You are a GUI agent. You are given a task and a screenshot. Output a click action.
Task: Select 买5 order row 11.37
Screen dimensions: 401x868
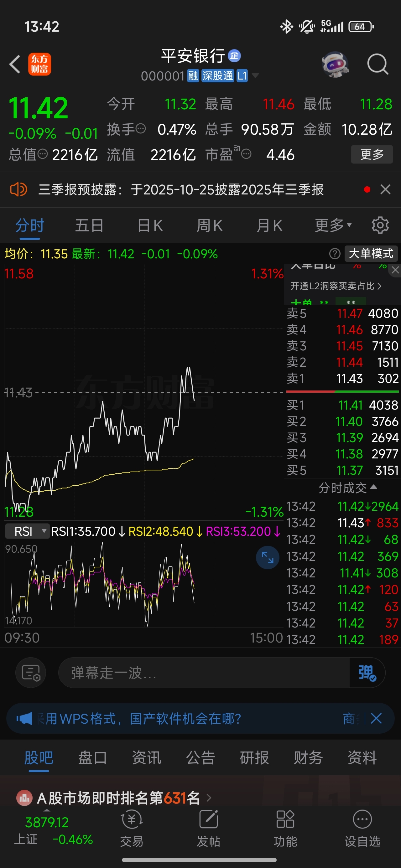click(x=342, y=470)
